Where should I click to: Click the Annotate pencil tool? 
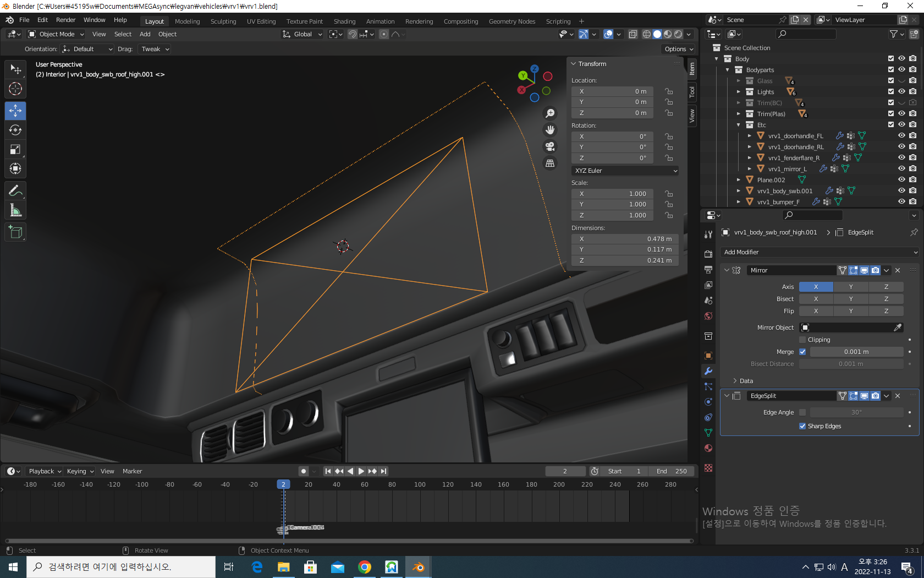[x=15, y=191]
